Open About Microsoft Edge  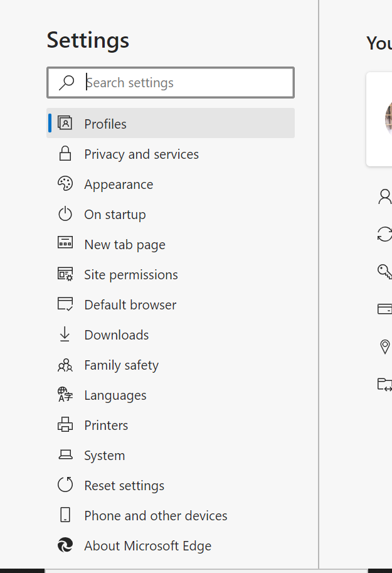coord(147,545)
